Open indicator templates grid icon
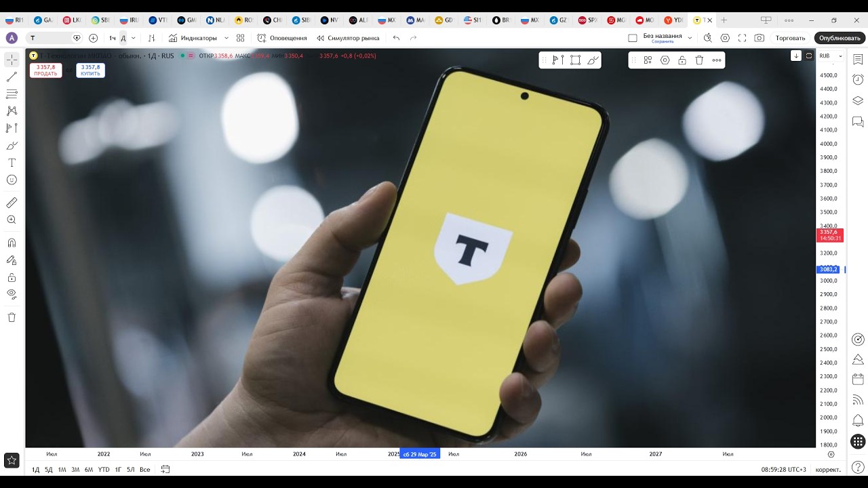The height and width of the screenshot is (488, 868). (x=241, y=38)
